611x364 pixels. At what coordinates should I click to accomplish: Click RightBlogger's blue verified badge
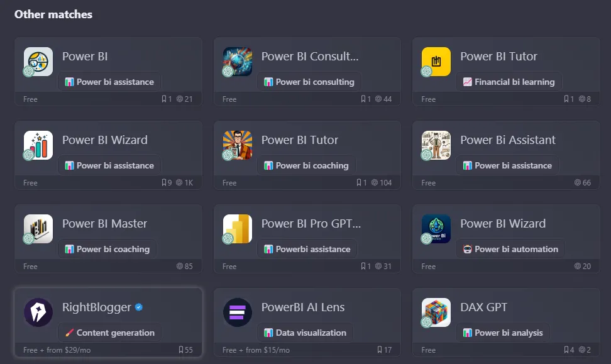[x=139, y=307]
